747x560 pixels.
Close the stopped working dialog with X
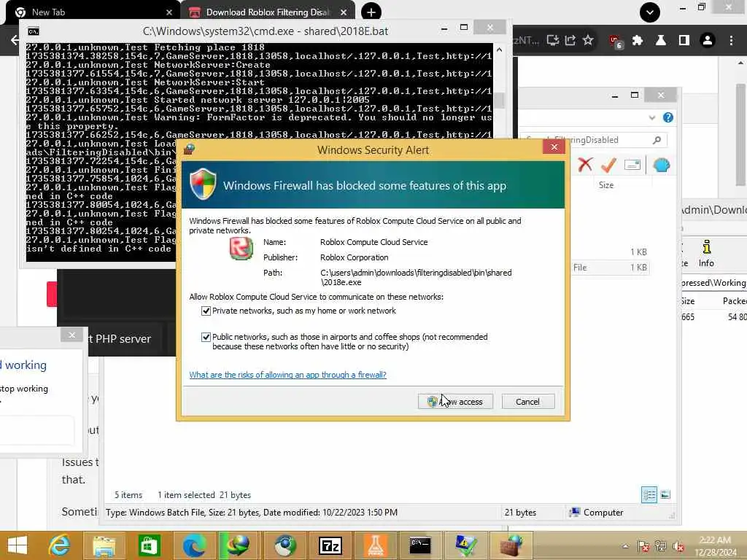[72, 335]
